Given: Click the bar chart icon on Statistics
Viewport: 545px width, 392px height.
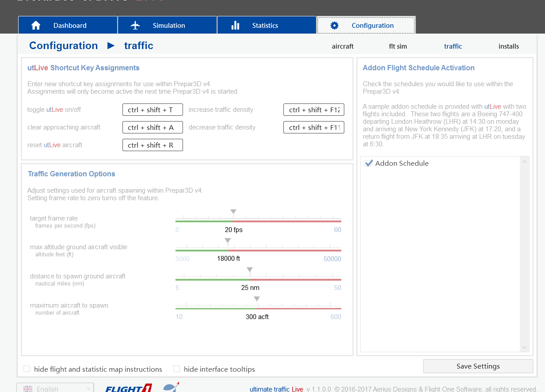Looking at the screenshot, I should (235, 25).
